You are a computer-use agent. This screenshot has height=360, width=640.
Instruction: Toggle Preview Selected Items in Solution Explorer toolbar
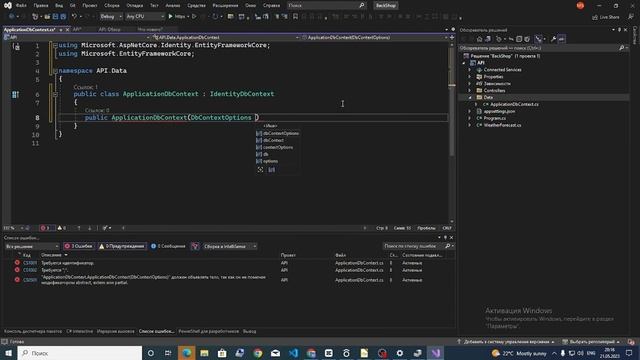coord(562,39)
